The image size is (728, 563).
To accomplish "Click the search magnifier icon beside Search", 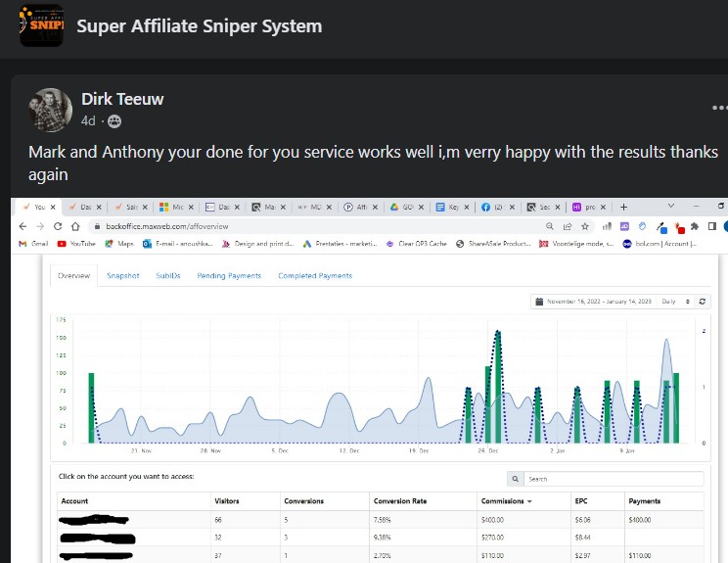I will tap(516, 479).
